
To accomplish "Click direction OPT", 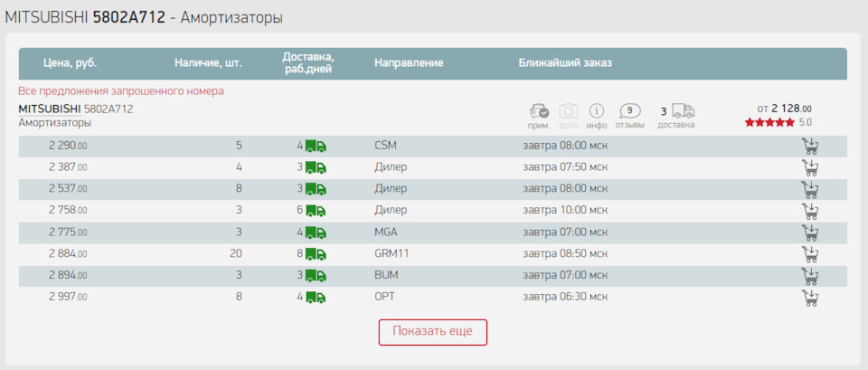I will [385, 298].
